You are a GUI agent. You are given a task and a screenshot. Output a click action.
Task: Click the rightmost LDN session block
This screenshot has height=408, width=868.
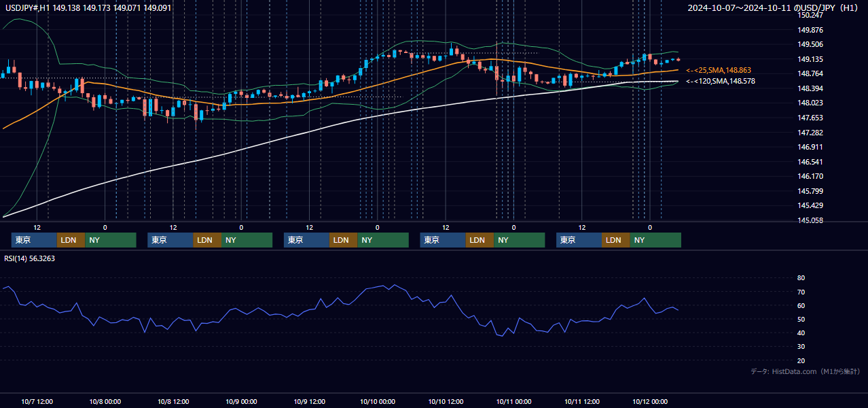(615, 240)
